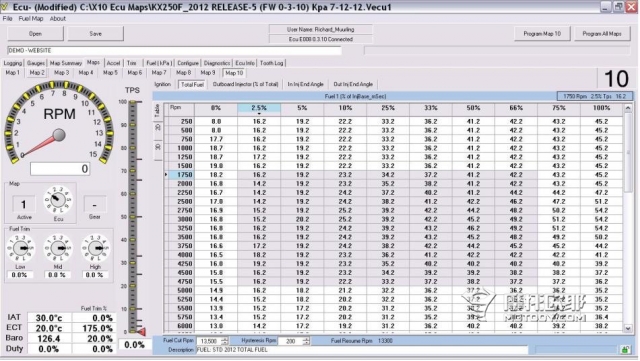Open the Map Summary tab

66,63
